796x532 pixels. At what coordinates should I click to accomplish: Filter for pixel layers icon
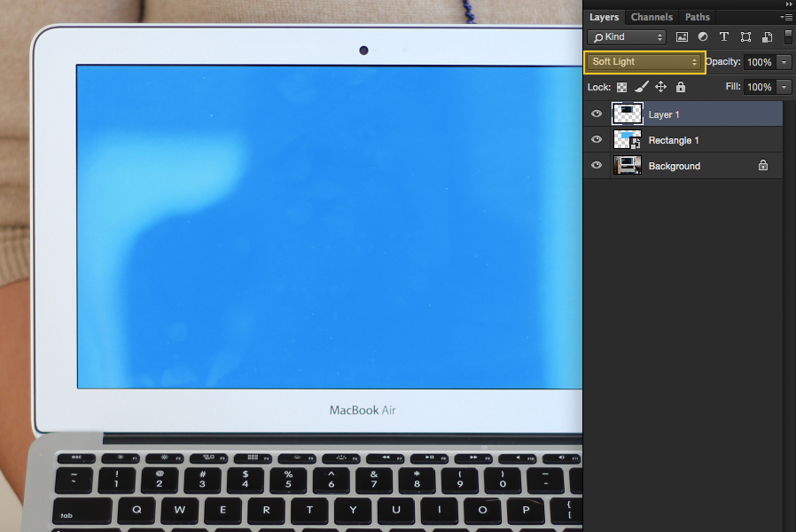coord(682,37)
